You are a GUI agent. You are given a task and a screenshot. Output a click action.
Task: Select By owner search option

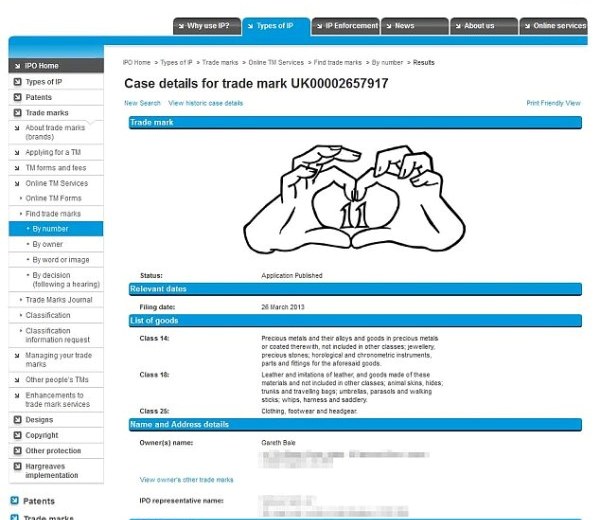point(47,244)
